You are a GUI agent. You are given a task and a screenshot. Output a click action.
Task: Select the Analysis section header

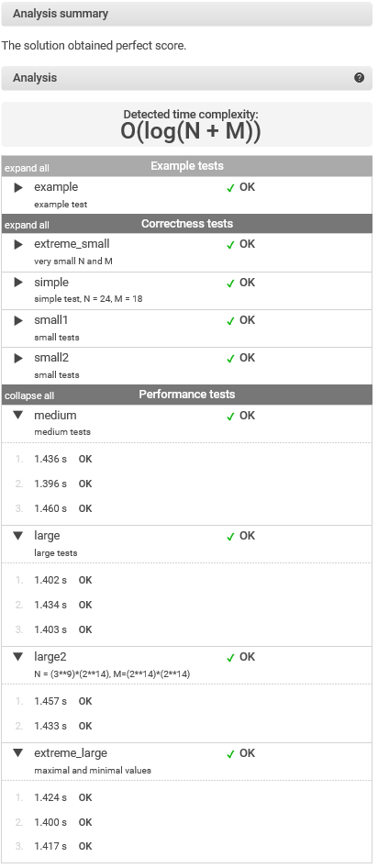187,78
